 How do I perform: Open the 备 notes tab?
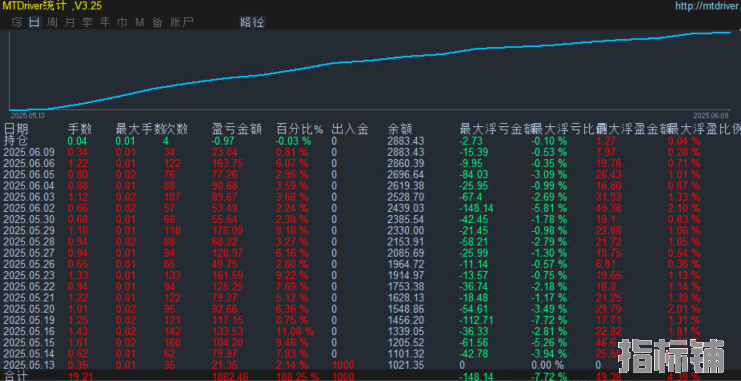pos(157,22)
